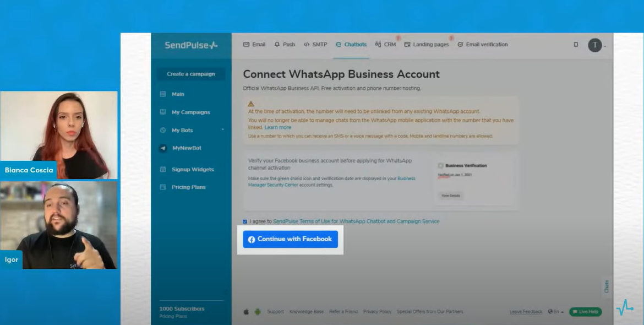644x325 pixels.
Task: Click the Signup Widgets sidebar icon
Action: 162,169
